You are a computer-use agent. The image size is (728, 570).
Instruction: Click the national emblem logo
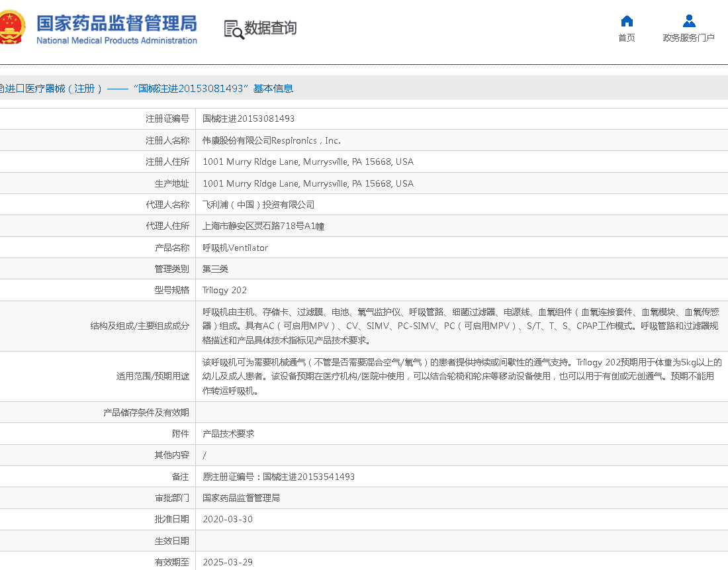click(x=12, y=28)
